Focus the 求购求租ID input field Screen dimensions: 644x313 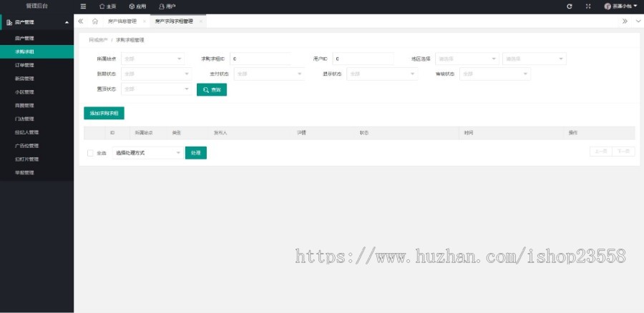(260, 59)
